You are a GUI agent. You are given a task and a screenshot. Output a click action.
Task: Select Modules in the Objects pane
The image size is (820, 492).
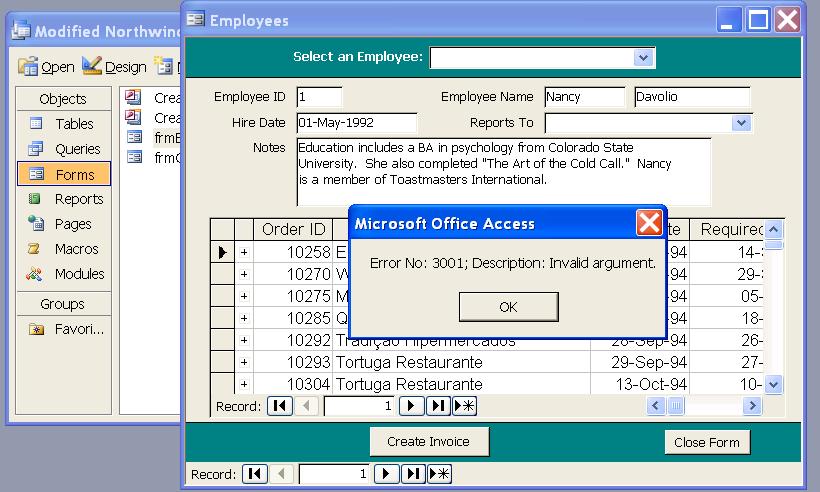64,274
